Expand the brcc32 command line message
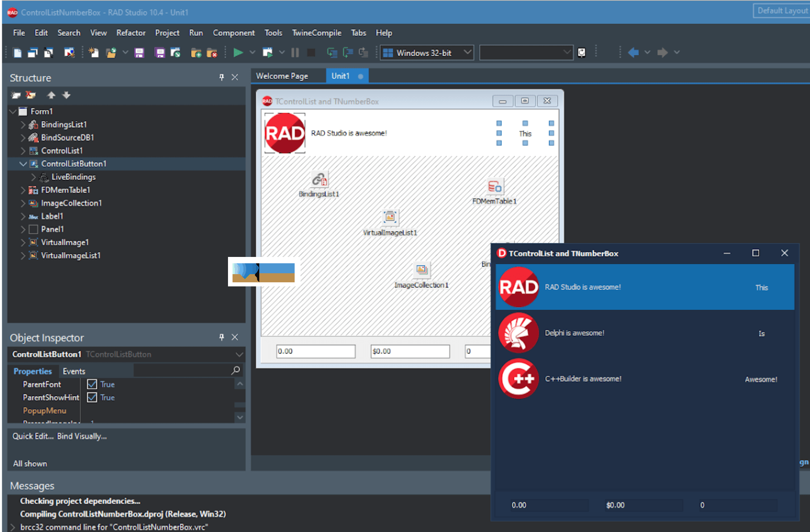This screenshot has width=810, height=532. (x=13, y=527)
